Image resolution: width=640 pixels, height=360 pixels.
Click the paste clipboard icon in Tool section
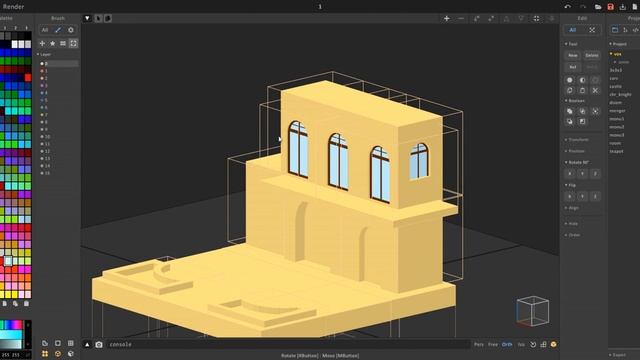point(582,91)
